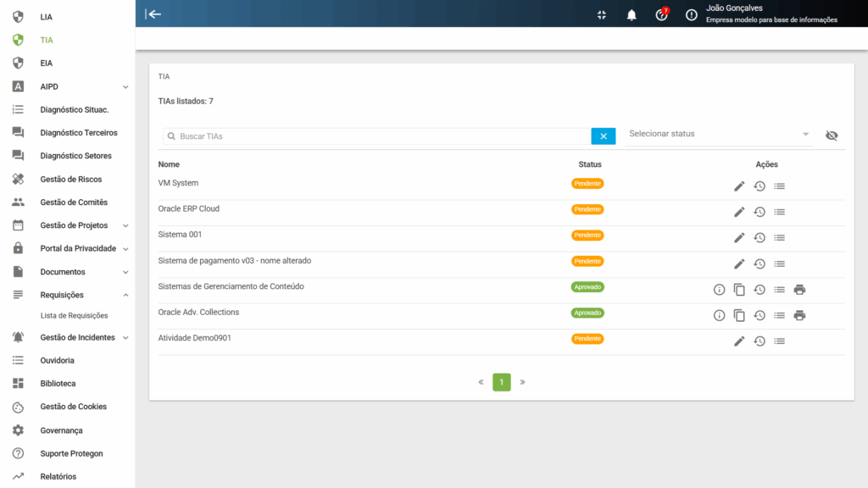Expand Gestão de Incidentes submenu
Image resolution: width=868 pixels, height=488 pixels.
tap(125, 337)
